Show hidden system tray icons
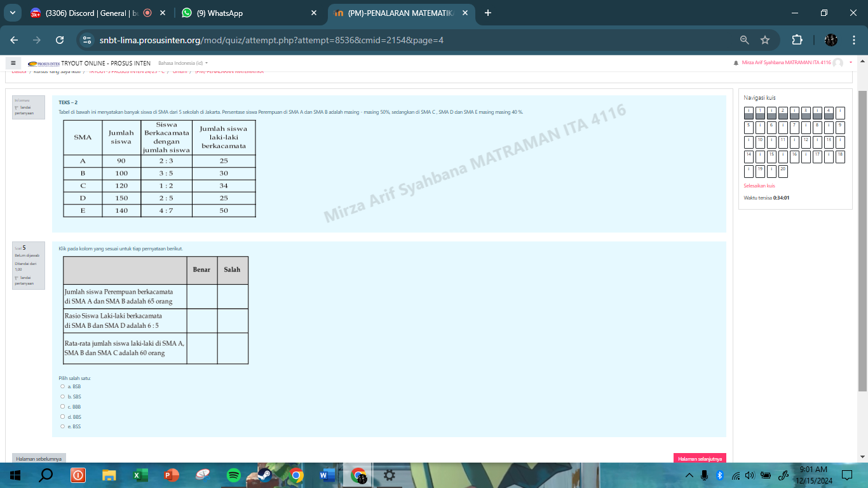Screen dimensions: 868x488 point(689,475)
